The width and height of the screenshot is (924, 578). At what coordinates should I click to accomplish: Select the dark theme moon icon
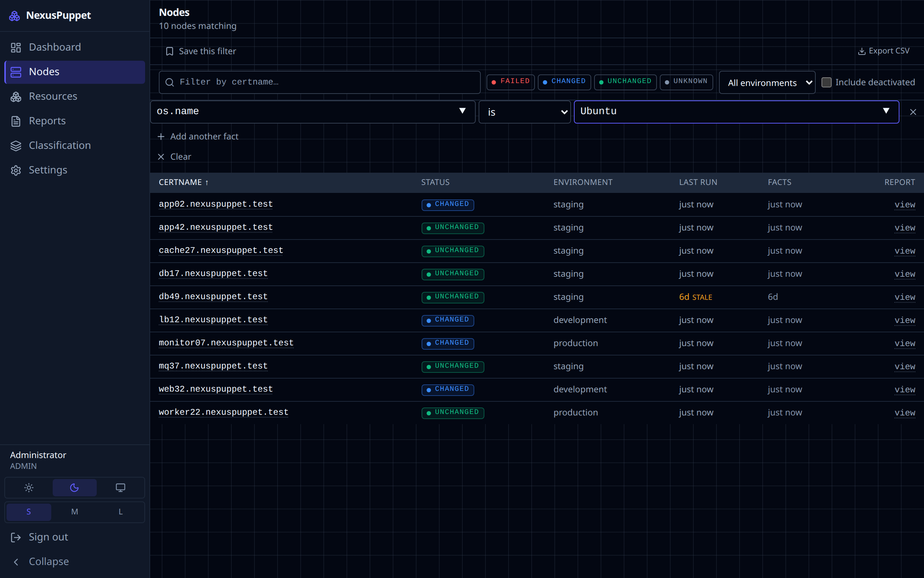click(x=74, y=488)
